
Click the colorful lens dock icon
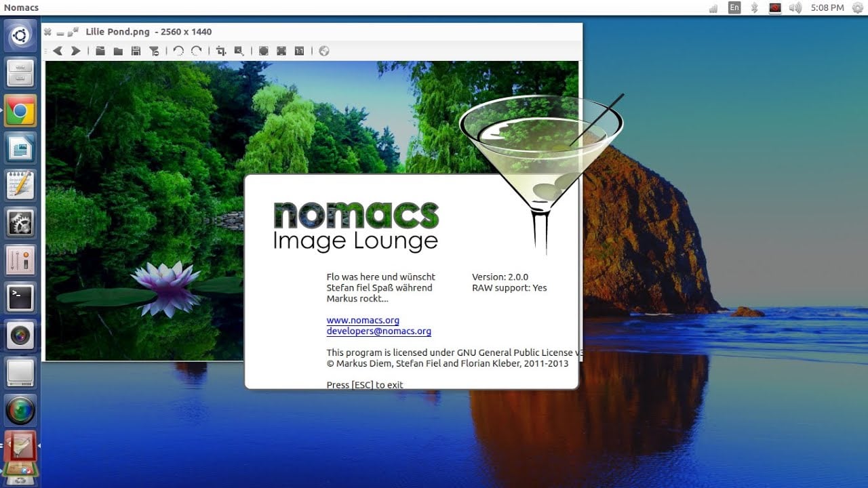(20, 410)
